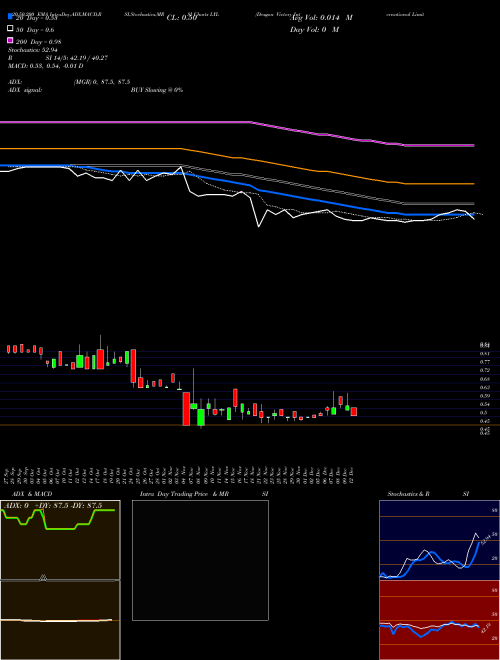Click the last red candlestick on the price chart
The image size is (500, 660).
[354, 411]
